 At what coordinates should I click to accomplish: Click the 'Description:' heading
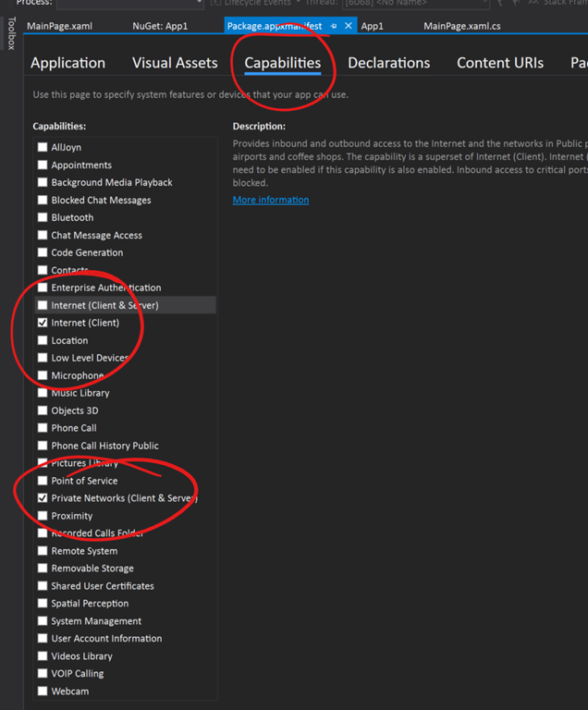pyautogui.click(x=259, y=127)
